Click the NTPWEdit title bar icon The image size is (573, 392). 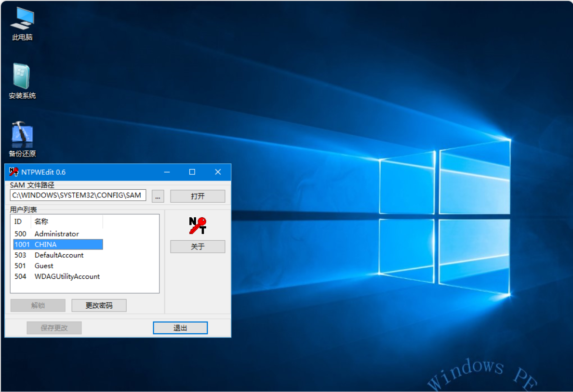pyautogui.click(x=13, y=172)
